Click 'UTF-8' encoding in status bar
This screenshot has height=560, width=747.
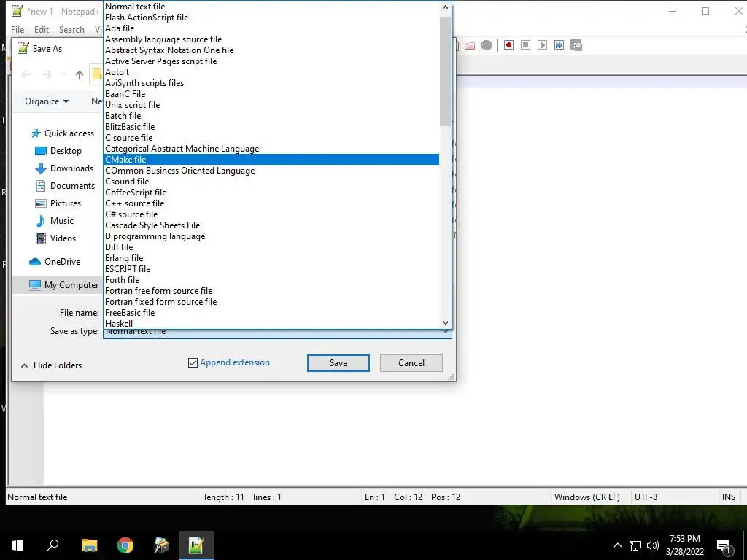pos(646,497)
